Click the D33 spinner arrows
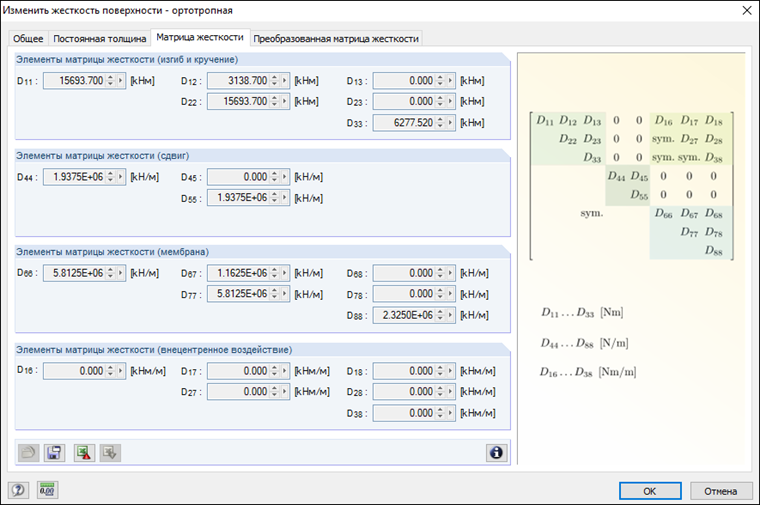Viewport: 760px width, 505px height. click(x=440, y=123)
